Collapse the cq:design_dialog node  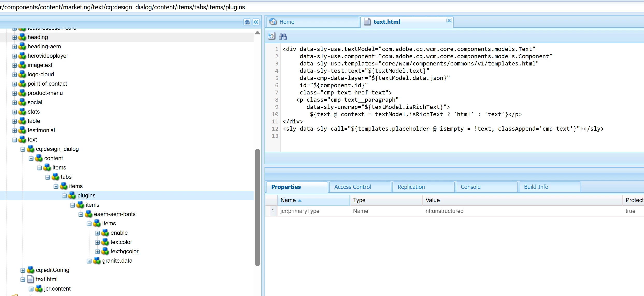[23, 149]
